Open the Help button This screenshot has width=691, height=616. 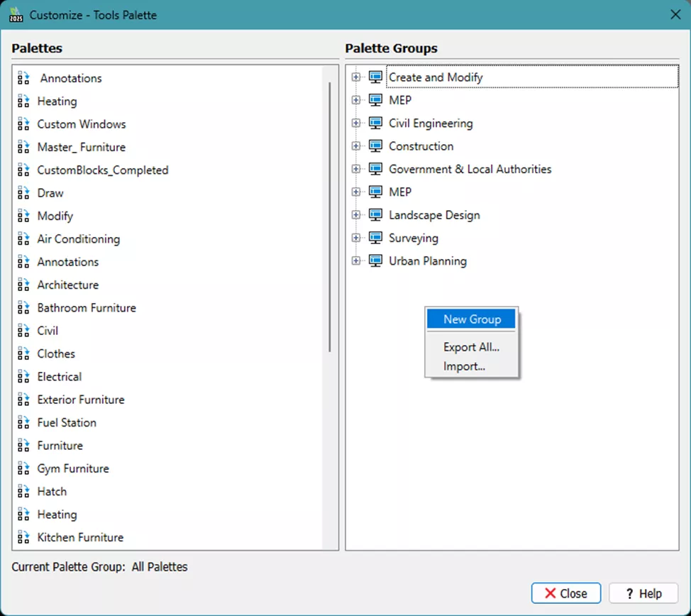(643, 593)
